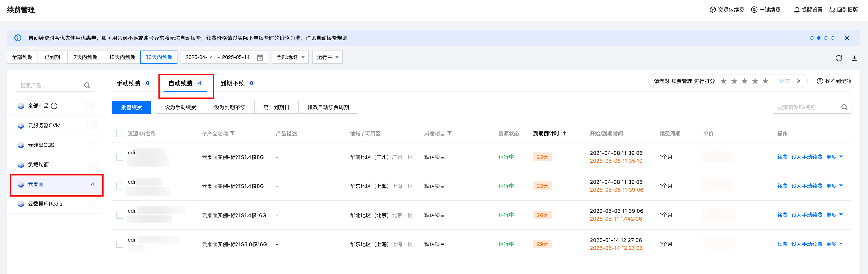Image resolution: width=868 pixels, height=274 pixels.
Task: Switch to 自动续费 tab
Action: point(185,83)
